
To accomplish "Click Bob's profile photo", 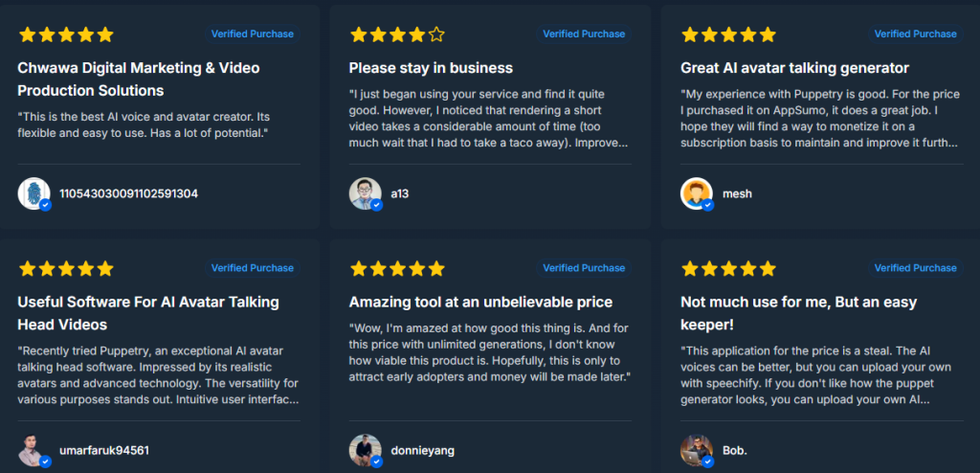I will [696, 450].
